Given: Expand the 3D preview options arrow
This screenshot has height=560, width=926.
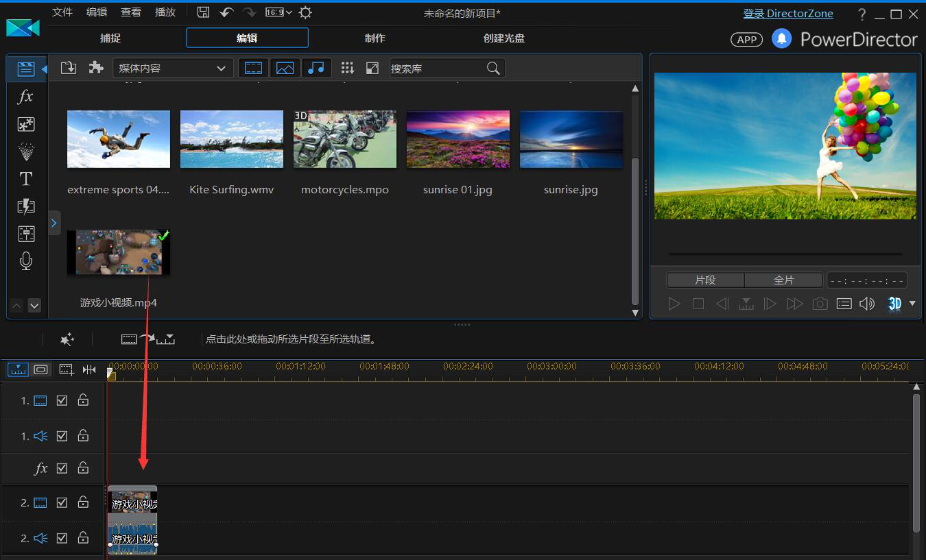Looking at the screenshot, I should (x=912, y=304).
